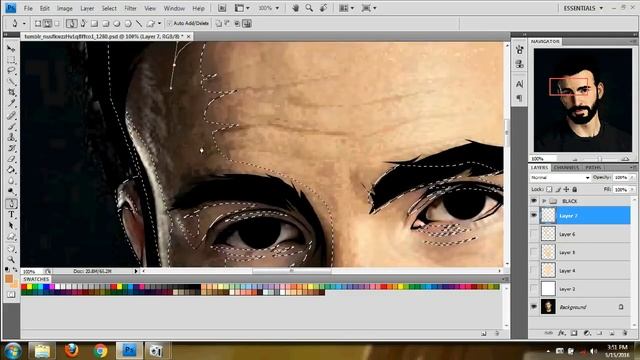Open the ESSENTIALS workspace dropdown
The height and width of the screenshot is (360, 640).
pyautogui.click(x=583, y=8)
